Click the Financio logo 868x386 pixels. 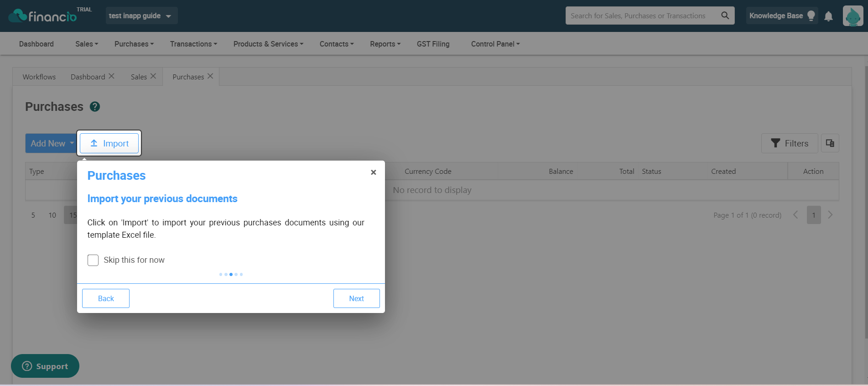tap(42, 16)
